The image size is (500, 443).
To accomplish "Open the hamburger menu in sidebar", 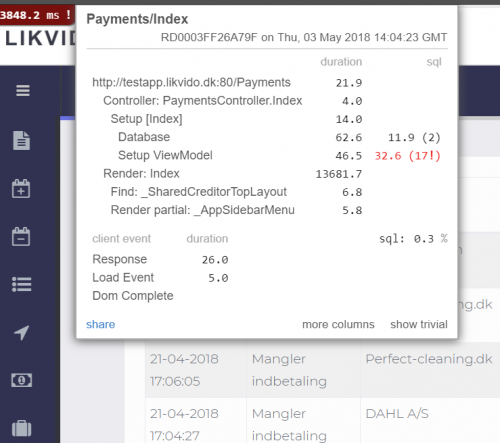I will 23,90.
